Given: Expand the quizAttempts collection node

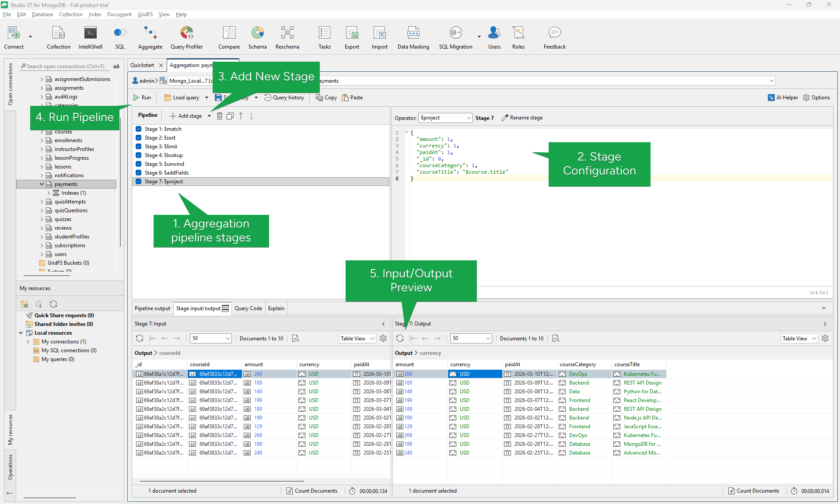Looking at the screenshot, I should (42, 202).
